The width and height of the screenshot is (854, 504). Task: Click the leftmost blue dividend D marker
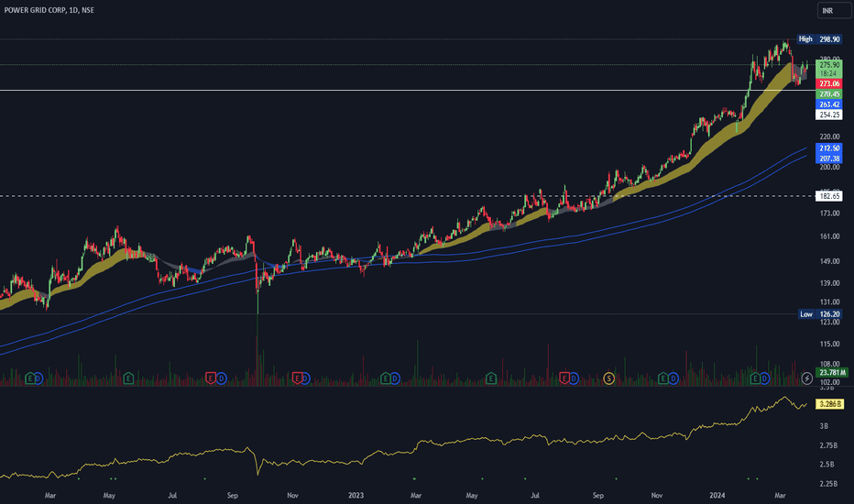(38, 378)
